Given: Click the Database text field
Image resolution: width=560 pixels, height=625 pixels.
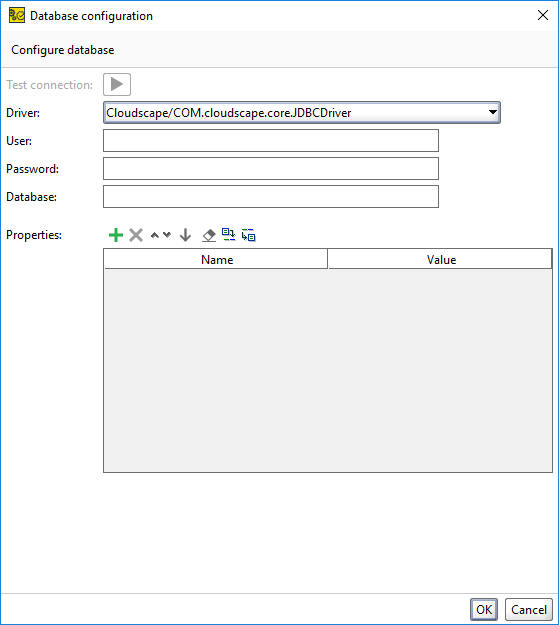Looking at the screenshot, I should [x=271, y=197].
